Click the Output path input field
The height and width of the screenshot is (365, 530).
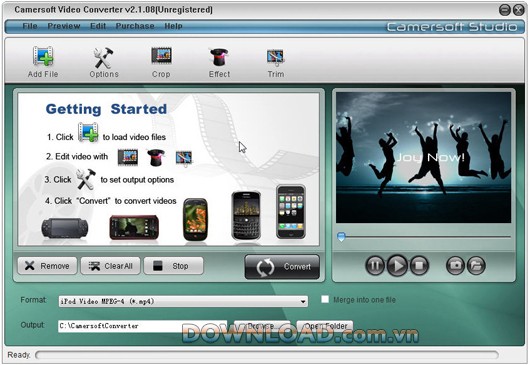pyautogui.click(x=142, y=326)
